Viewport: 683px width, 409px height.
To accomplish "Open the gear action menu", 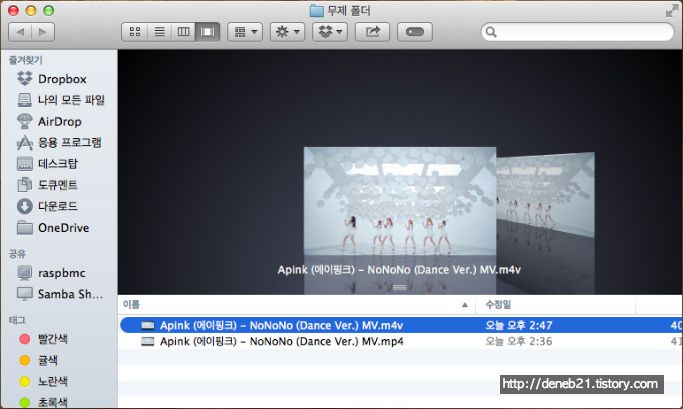I will [x=287, y=32].
